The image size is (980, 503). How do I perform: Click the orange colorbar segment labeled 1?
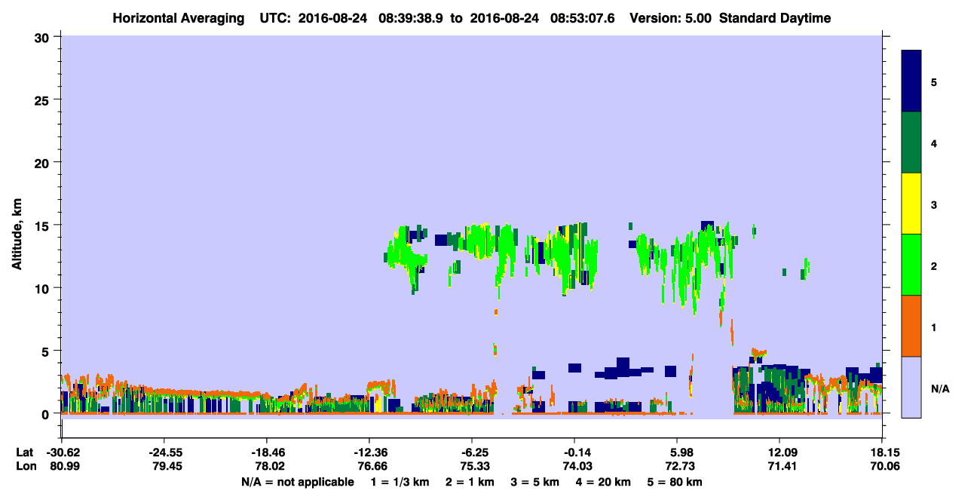click(x=911, y=326)
